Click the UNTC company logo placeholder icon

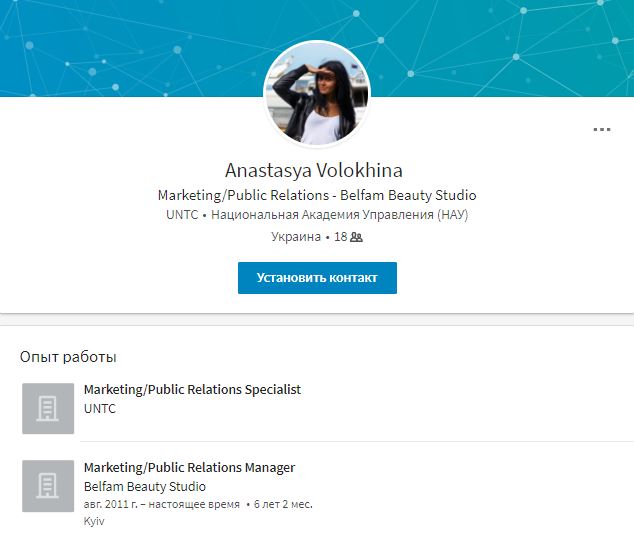[x=48, y=408]
